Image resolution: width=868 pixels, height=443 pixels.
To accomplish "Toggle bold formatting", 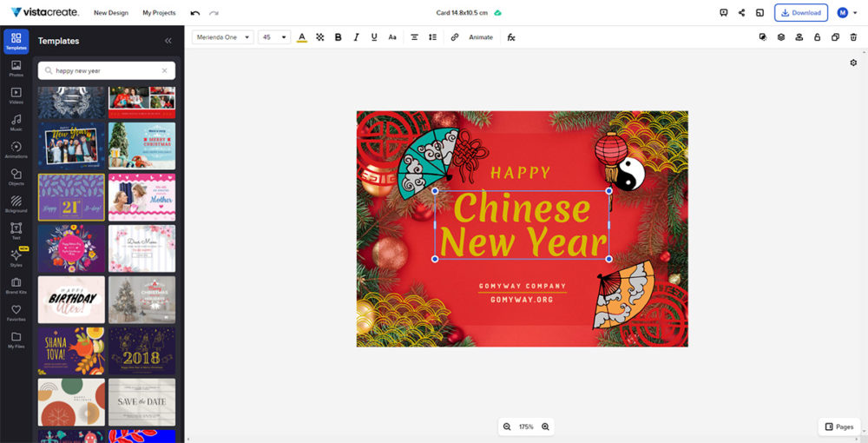I will click(339, 37).
